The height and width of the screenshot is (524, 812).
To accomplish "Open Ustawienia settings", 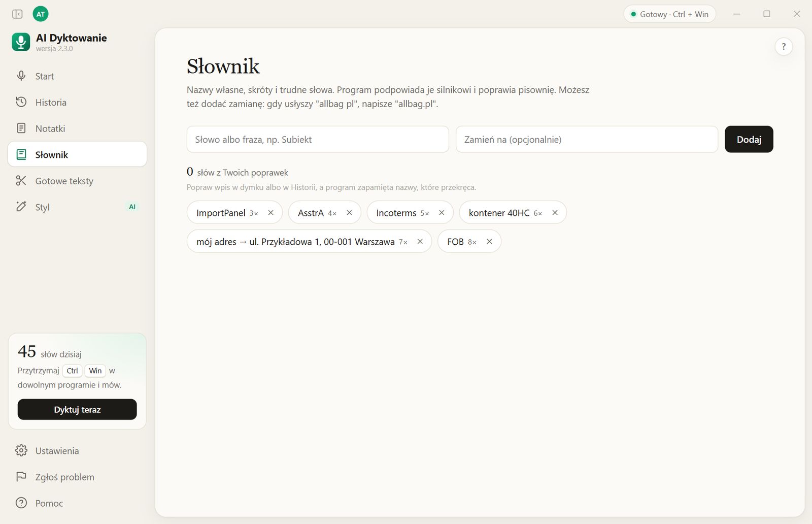I will tap(77, 451).
